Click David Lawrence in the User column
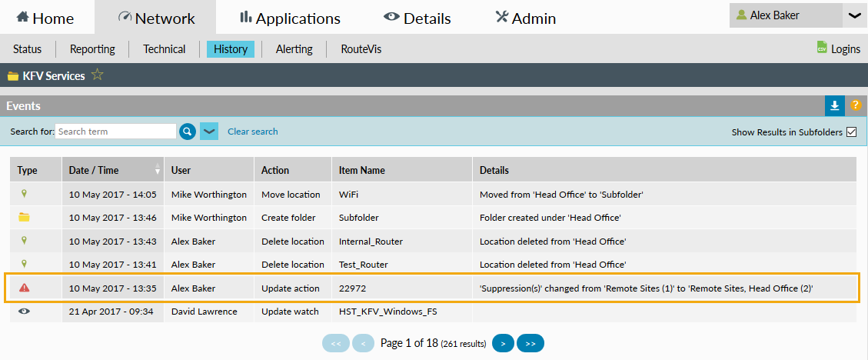This screenshot has height=360, width=868. coord(205,312)
